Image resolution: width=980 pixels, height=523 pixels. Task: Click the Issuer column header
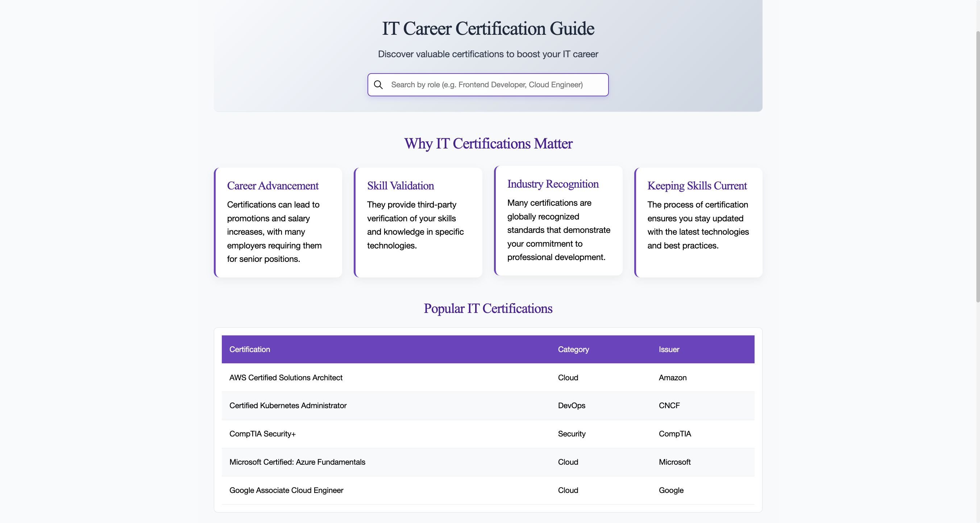point(669,349)
